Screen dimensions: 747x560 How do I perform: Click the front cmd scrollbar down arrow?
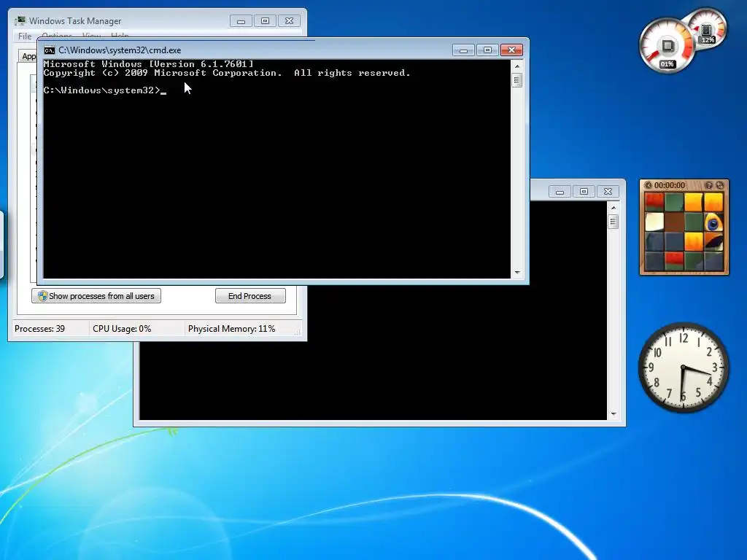(517, 273)
